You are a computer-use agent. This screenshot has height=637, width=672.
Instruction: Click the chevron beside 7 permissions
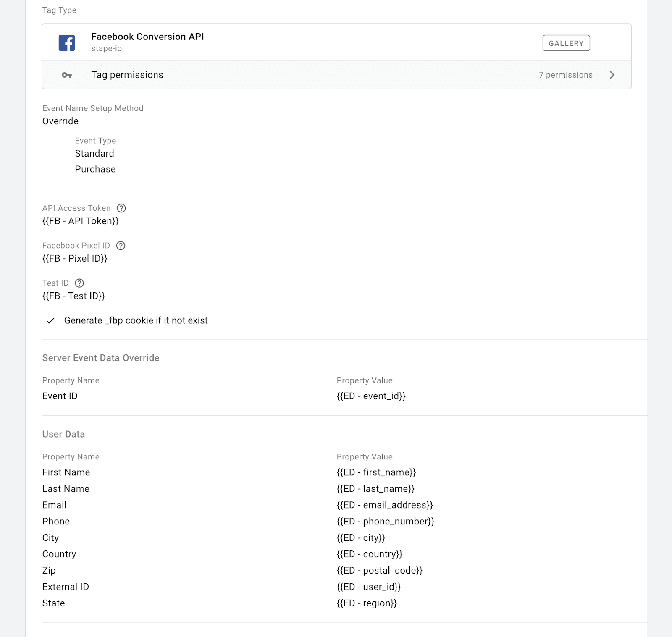612,75
